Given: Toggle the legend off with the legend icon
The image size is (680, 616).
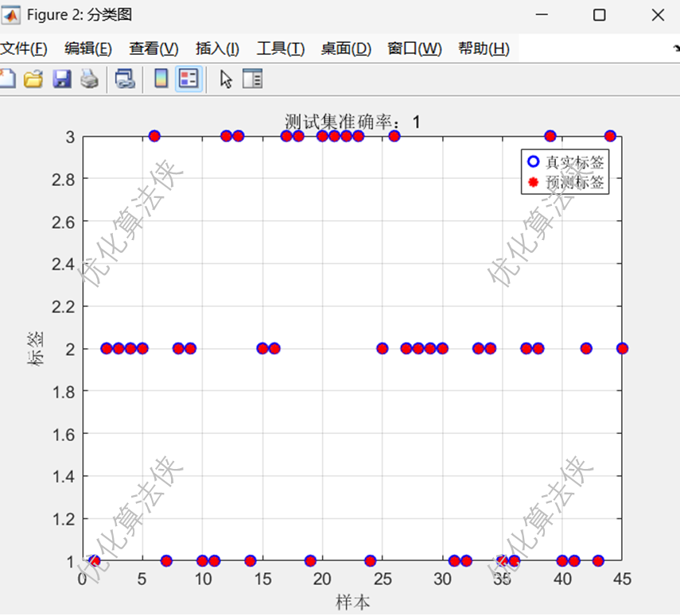Looking at the screenshot, I should 190,79.
